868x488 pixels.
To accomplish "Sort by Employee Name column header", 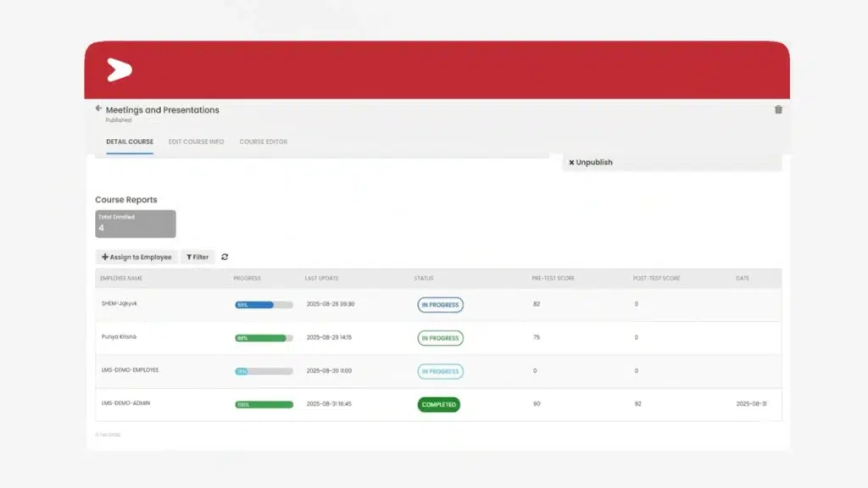I will coord(121,278).
